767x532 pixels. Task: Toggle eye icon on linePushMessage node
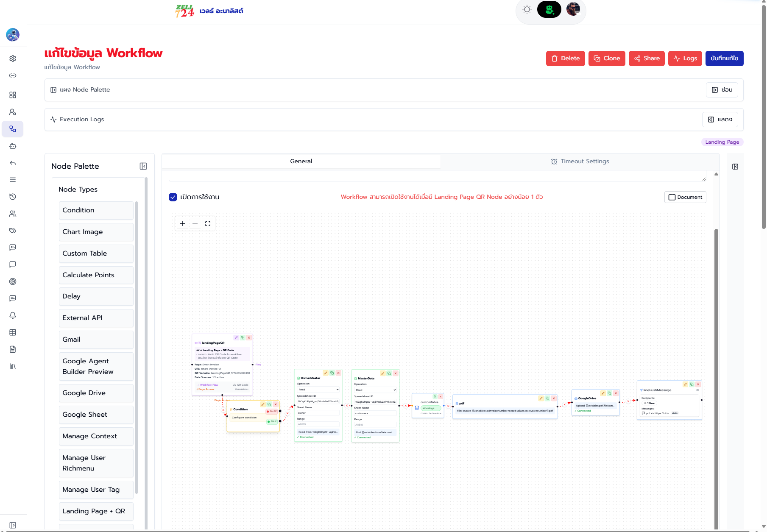(697, 390)
